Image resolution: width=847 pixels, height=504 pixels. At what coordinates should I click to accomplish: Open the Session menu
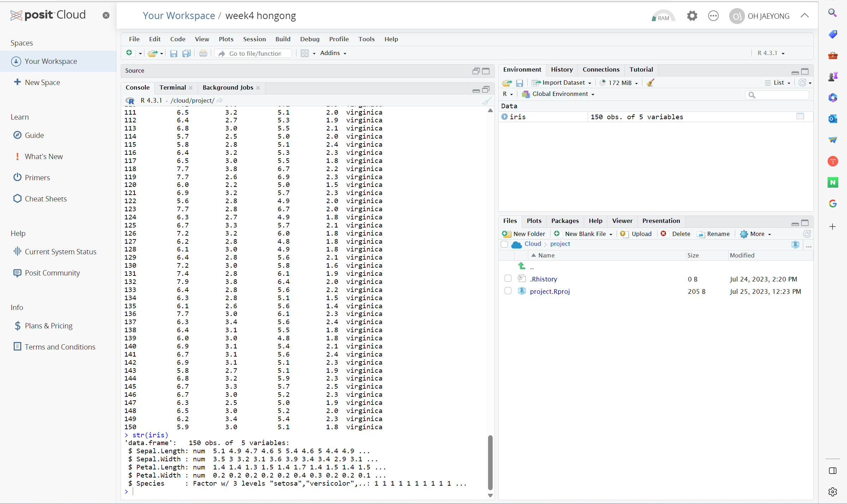point(254,39)
